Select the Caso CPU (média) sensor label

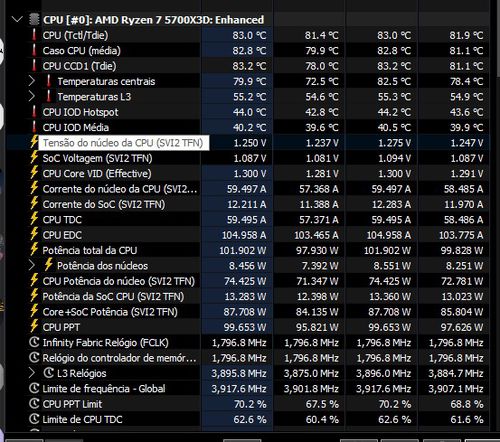(82, 50)
